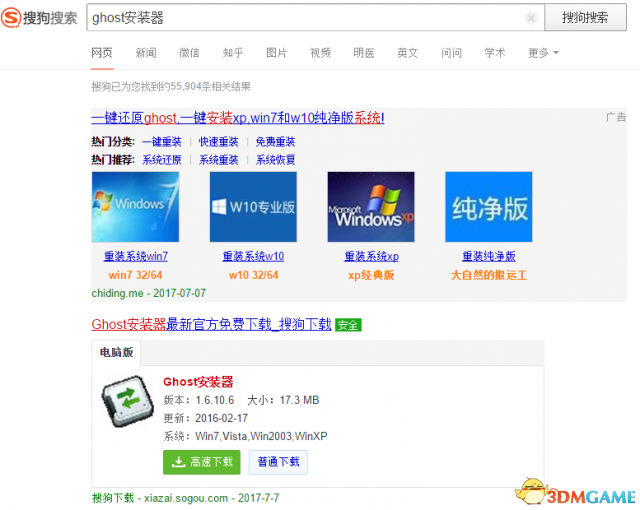Open the 一键还原ghost ad headline link
This screenshot has width=640, height=510.
238,118
